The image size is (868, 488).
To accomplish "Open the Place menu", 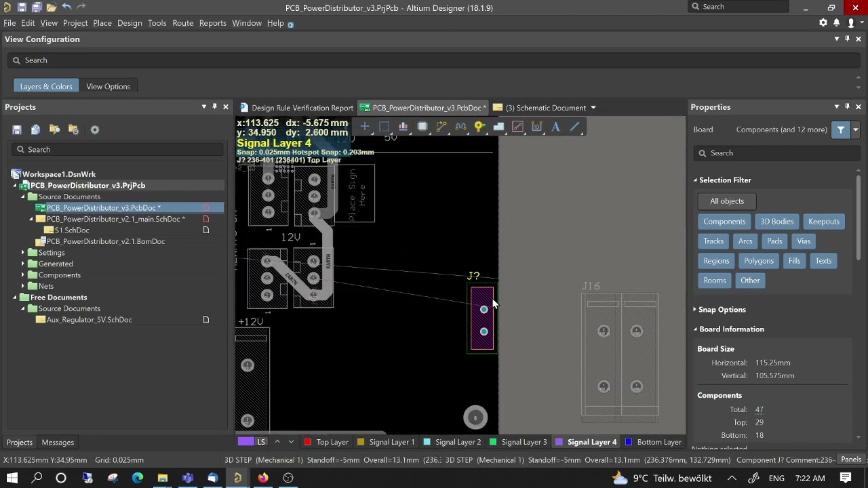I will click(x=102, y=23).
